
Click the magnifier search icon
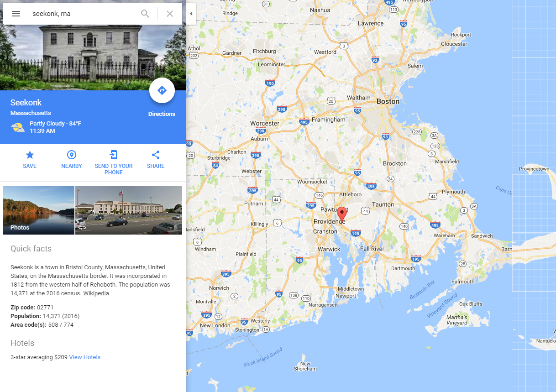click(x=145, y=14)
